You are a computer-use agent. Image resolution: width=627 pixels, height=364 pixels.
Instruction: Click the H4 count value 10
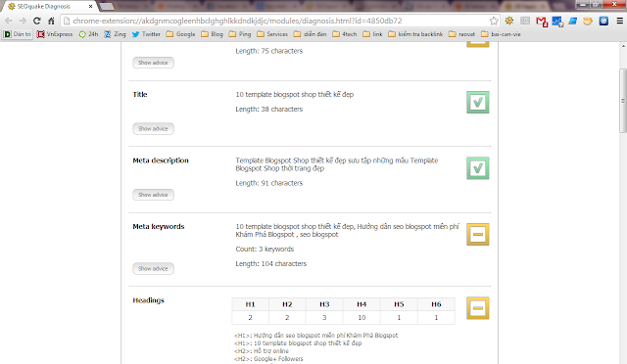coord(362,318)
